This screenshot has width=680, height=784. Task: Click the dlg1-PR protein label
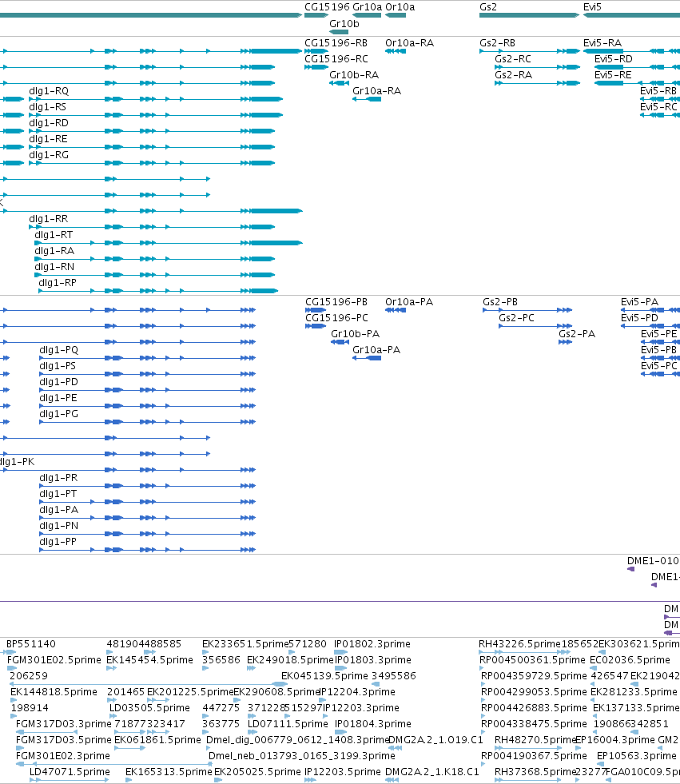pyautogui.click(x=58, y=478)
